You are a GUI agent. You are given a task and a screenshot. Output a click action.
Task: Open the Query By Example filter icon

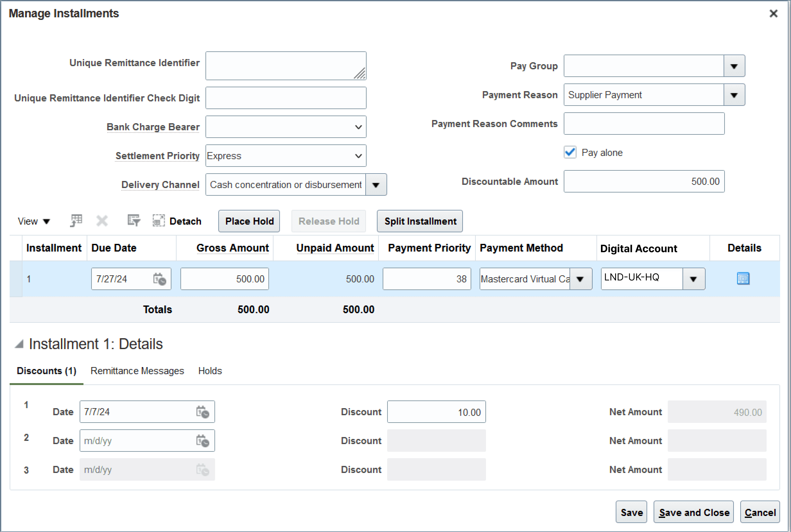133,221
